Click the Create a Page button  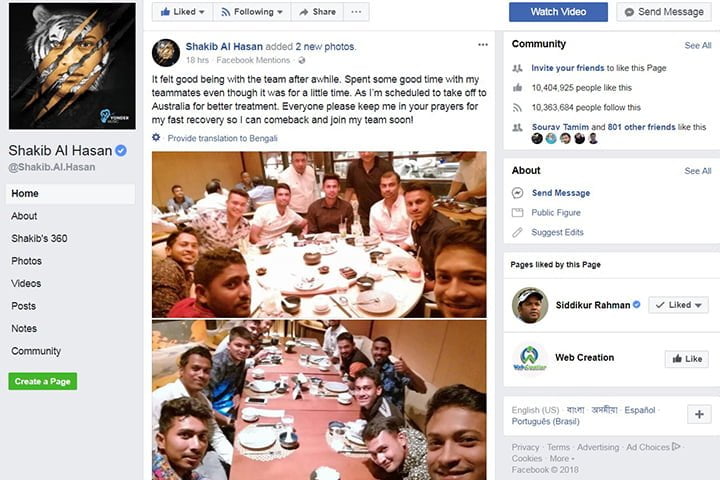tap(42, 381)
